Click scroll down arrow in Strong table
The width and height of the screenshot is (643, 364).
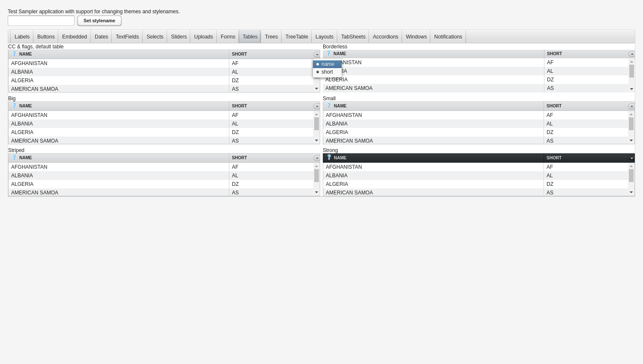point(631,192)
